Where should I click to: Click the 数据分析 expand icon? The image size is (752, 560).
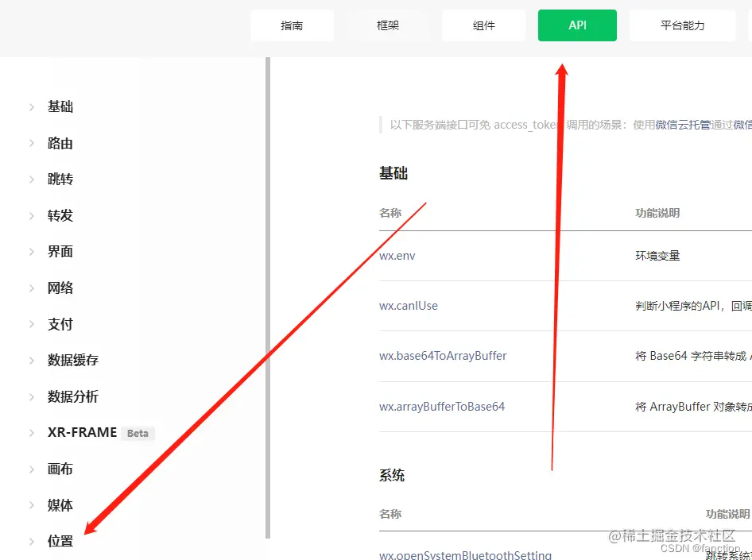tap(30, 396)
